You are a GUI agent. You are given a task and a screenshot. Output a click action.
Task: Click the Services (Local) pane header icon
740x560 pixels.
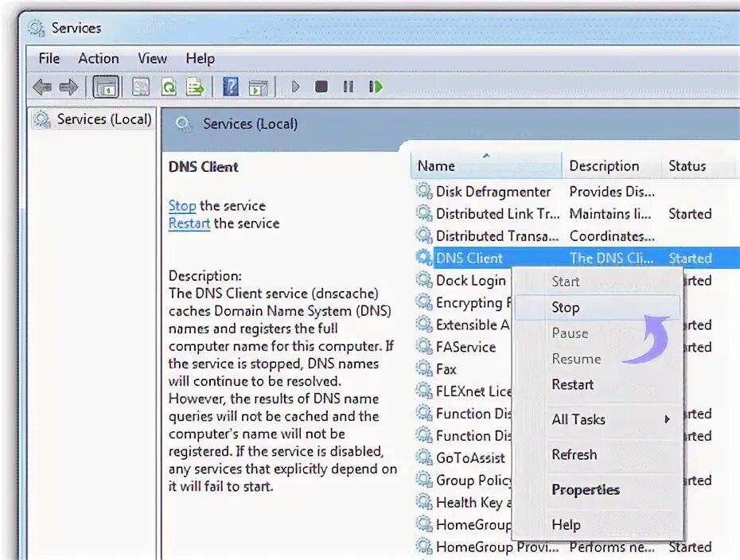coord(184,124)
